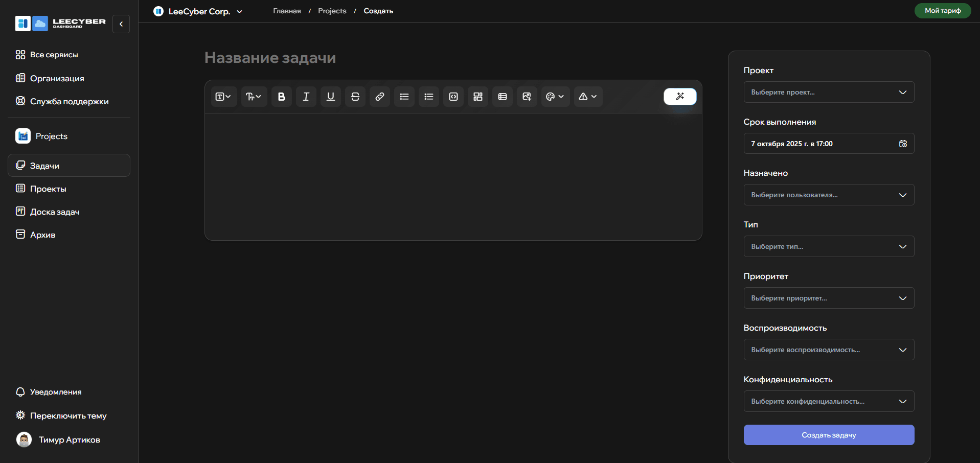Expand the Выберите проект dropdown

(828, 92)
